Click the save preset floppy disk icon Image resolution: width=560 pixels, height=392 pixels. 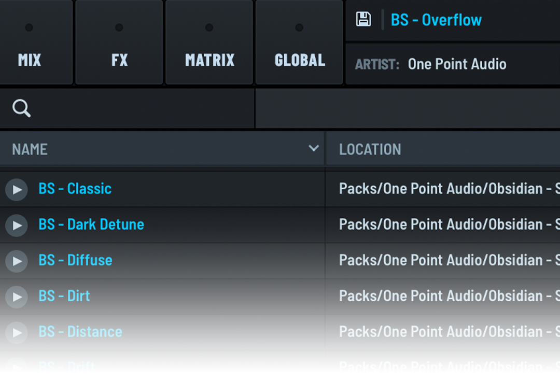pyautogui.click(x=363, y=20)
